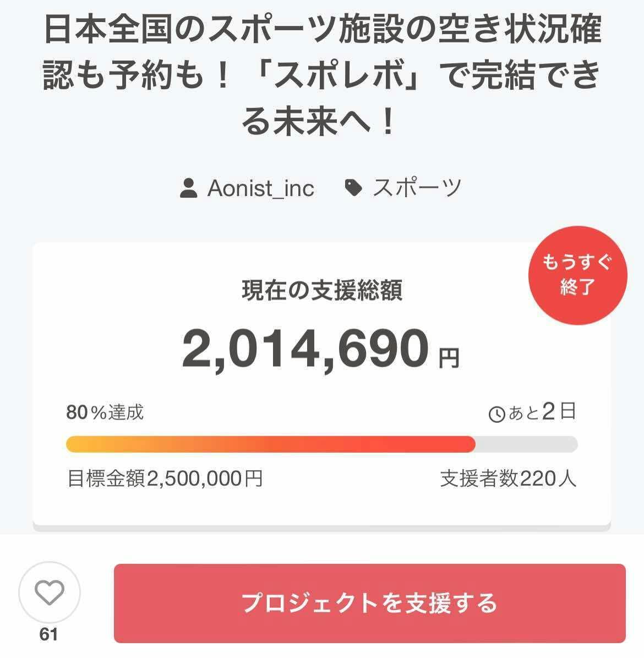The image size is (644, 658).
Task: Click the あと2日 remaining days text
Action: 542,412
